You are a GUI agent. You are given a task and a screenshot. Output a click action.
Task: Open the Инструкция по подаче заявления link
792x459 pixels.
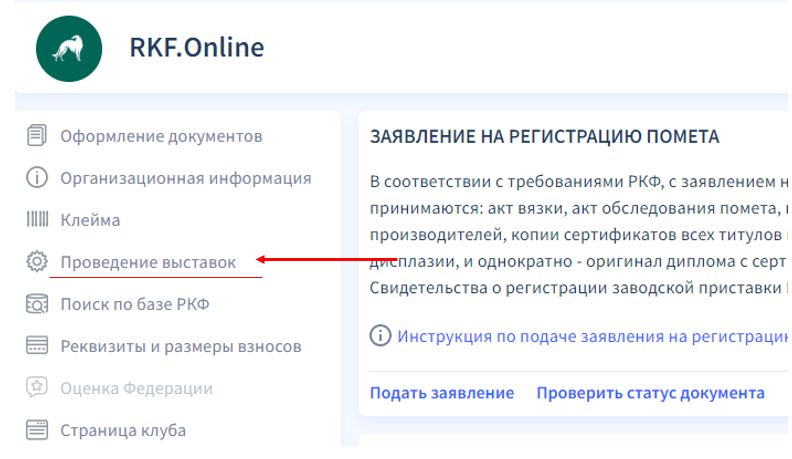[592, 336]
